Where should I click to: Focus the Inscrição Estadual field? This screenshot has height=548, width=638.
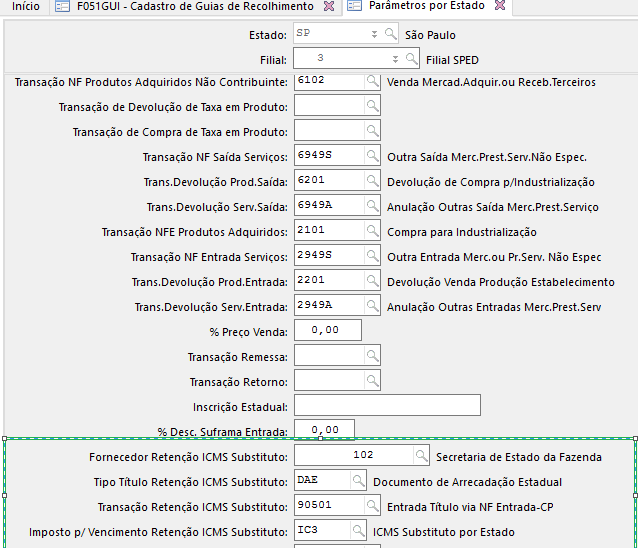click(x=387, y=405)
